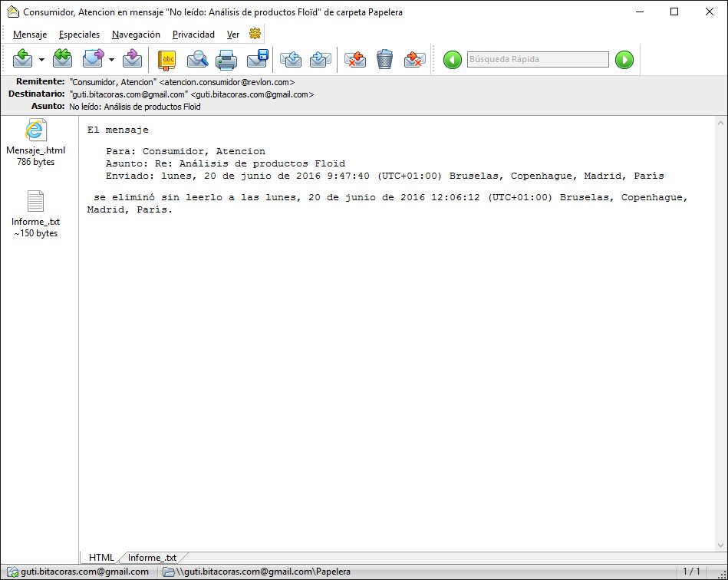Click into the Búsqueda Rápida field
Image resolution: width=728 pixels, height=580 pixels.
click(538, 59)
